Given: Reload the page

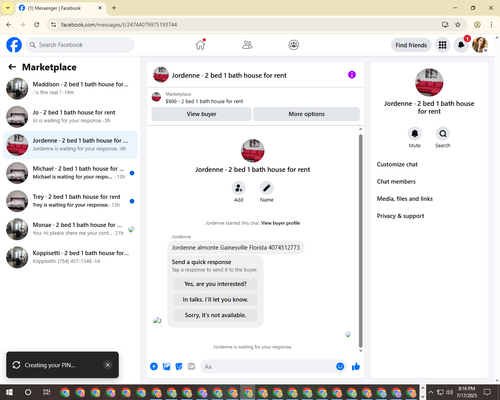Looking at the screenshot, I should coord(37,24).
